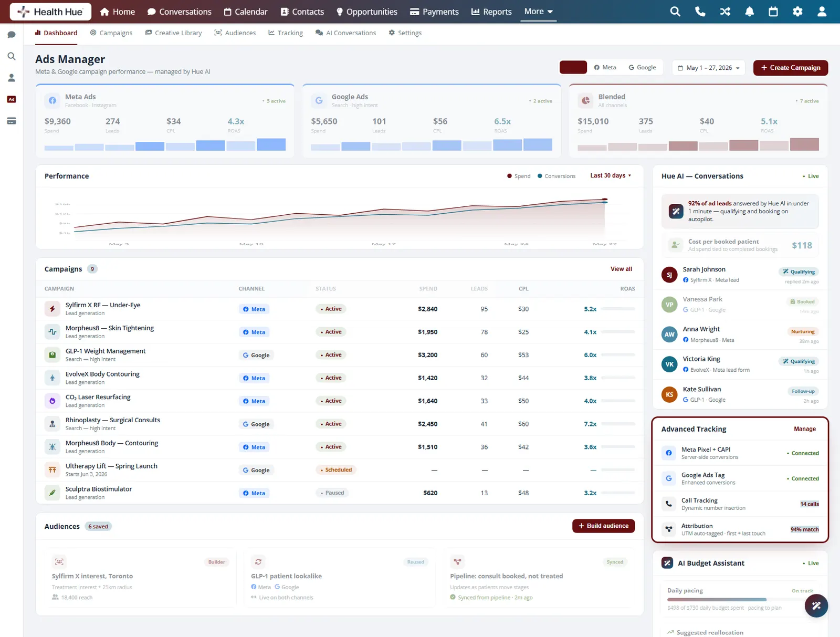
Task: Open the Payments nav item
Action: (x=434, y=12)
